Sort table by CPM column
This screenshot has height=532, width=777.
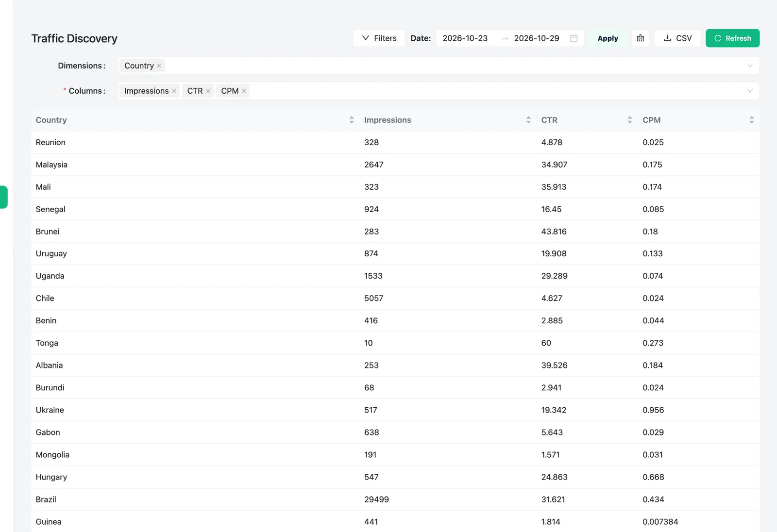coord(752,120)
